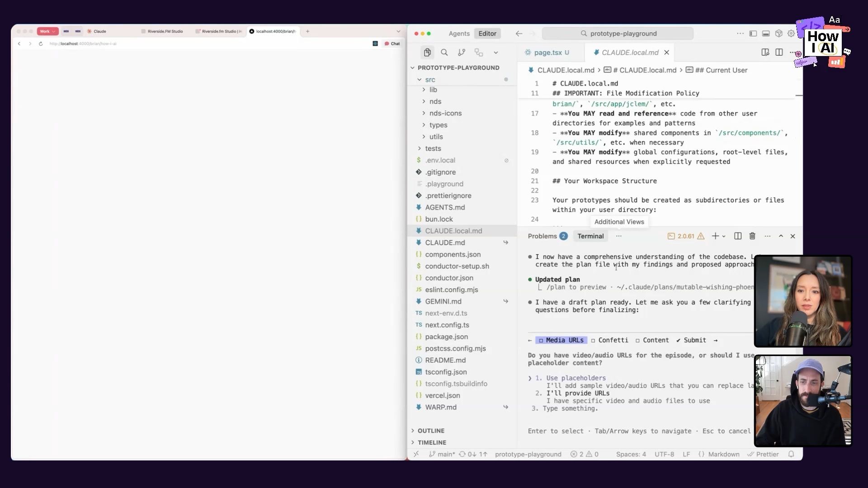
Task: Expand the OUTLINE section
Action: [431, 431]
